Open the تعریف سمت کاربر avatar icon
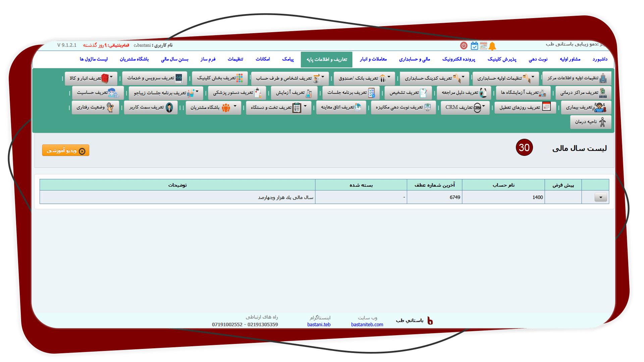Screen dimensions: 644x362 (x=169, y=107)
